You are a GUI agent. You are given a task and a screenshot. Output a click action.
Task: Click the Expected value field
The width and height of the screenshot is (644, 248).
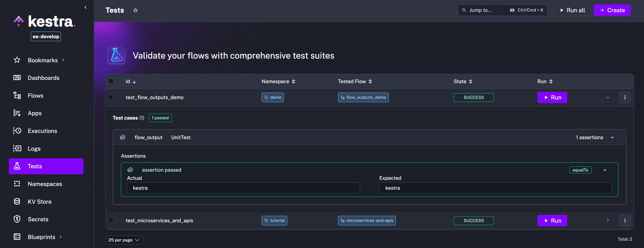click(x=496, y=188)
